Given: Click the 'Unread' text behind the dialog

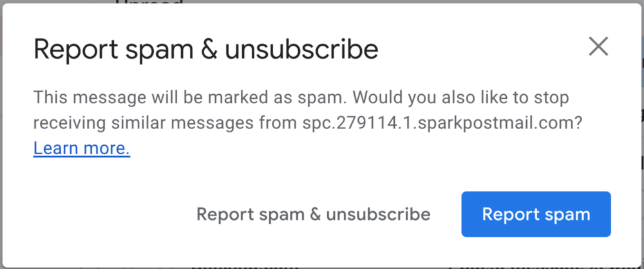Looking at the screenshot, I should (x=148, y=3).
